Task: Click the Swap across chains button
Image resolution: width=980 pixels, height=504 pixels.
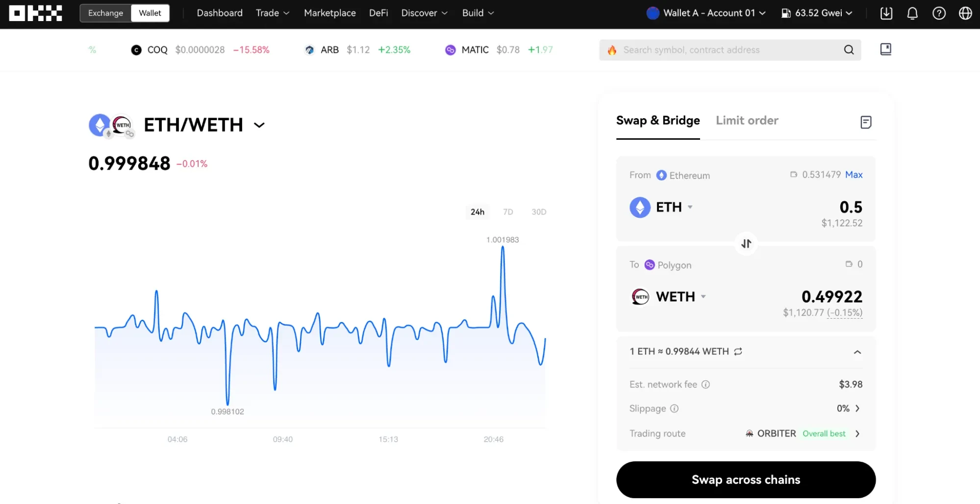Action: pos(746,480)
